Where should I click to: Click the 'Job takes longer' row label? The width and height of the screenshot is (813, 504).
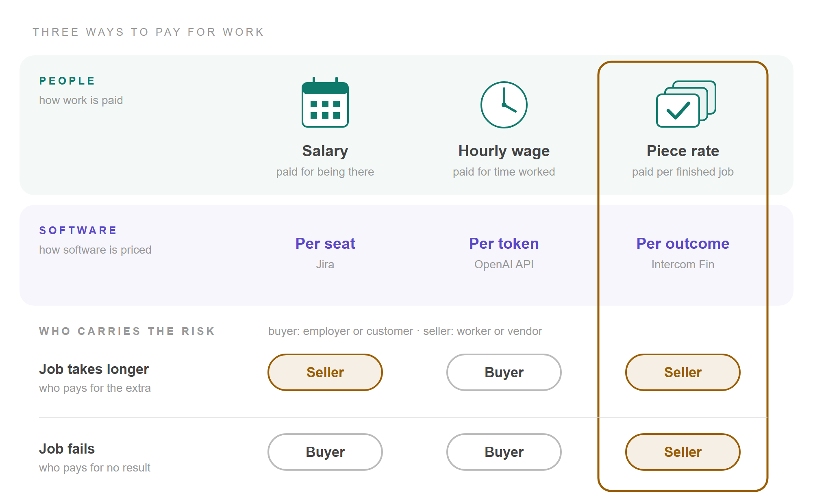pos(94,369)
